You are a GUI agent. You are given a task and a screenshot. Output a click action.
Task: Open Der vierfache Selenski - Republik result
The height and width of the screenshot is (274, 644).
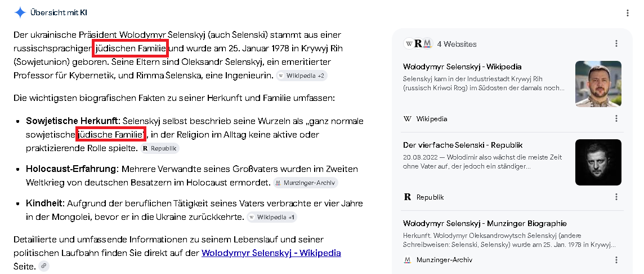(x=463, y=145)
